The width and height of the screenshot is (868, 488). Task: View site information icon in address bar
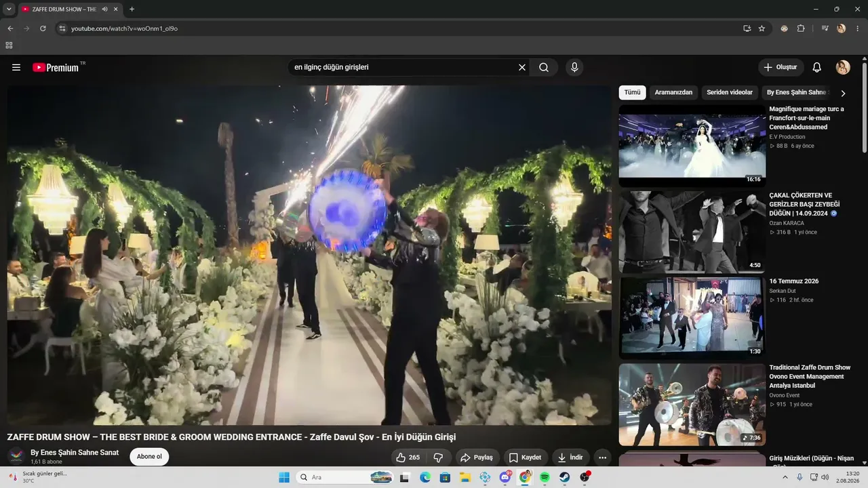pyautogui.click(x=62, y=28)
